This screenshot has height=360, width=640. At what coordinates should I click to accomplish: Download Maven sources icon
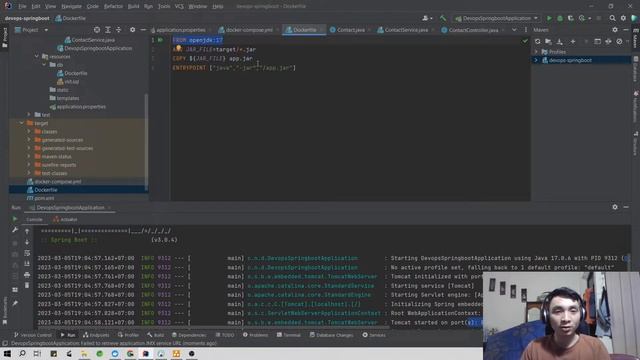(x=560, y=42)
